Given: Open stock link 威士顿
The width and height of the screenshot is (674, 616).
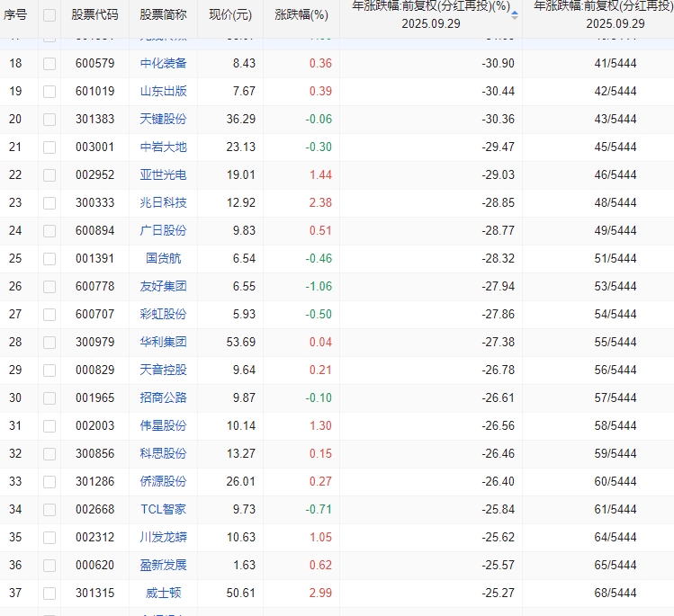Looking at the screenshot, I should (164, 594).
